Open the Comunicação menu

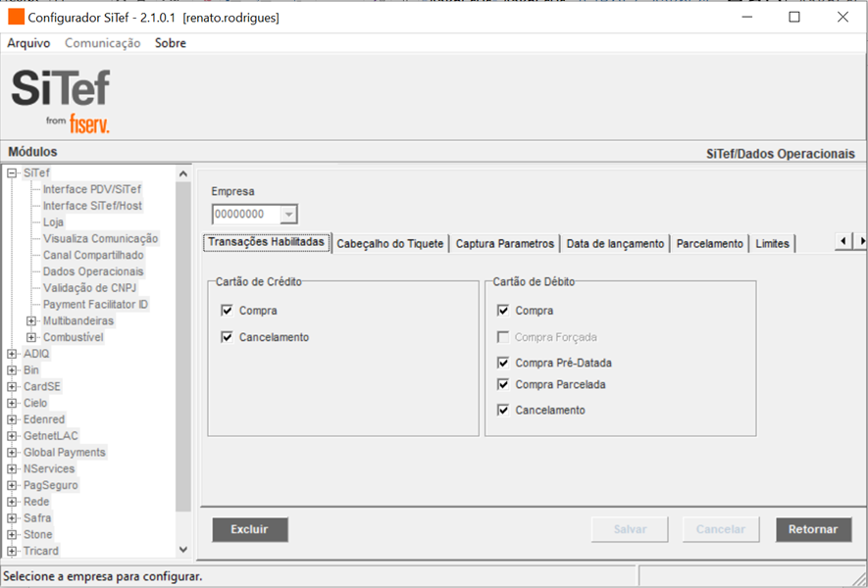click(102, 43)
